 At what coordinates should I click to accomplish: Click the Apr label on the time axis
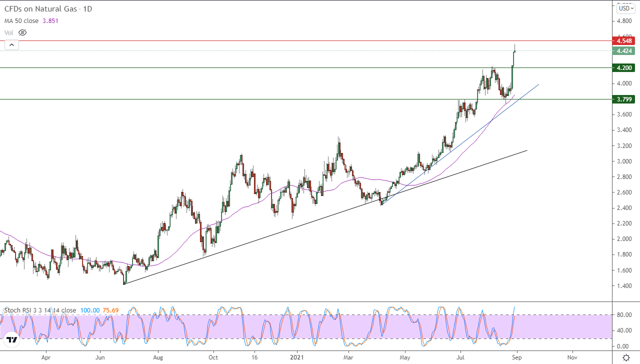coord(46,358)
